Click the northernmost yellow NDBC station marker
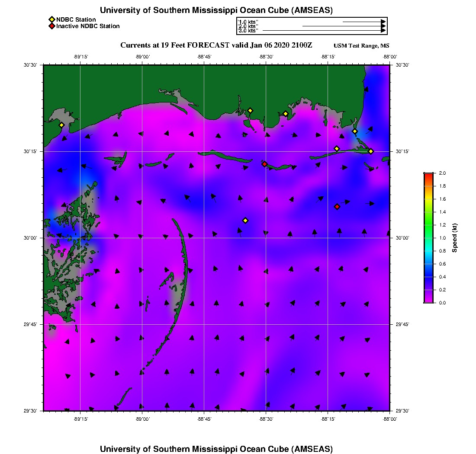476x454 pixels. click(x=250, y=110)
